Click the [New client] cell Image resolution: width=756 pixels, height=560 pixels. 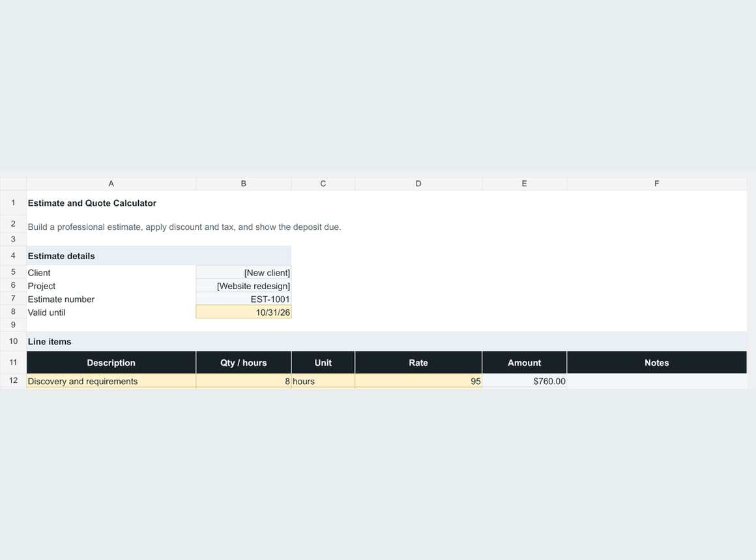[x=244, y=272]
